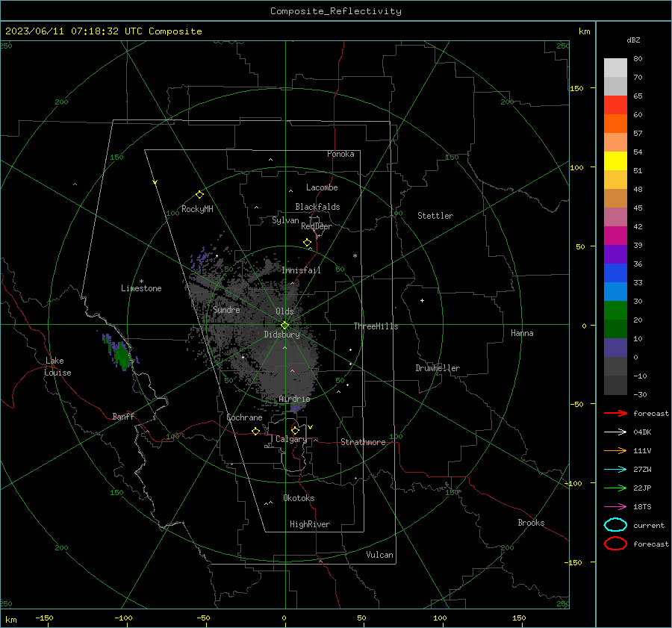Click the yellow diamond marker beside RockyMH
The image size is (672, 628).
coord(199,195)
